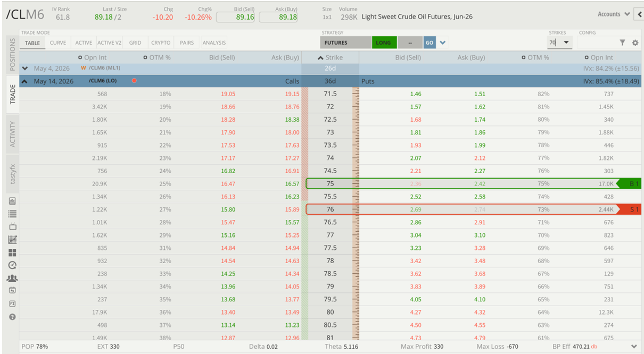
Task: Open puts-side Opn Int column selector
Action: point(587,57)
